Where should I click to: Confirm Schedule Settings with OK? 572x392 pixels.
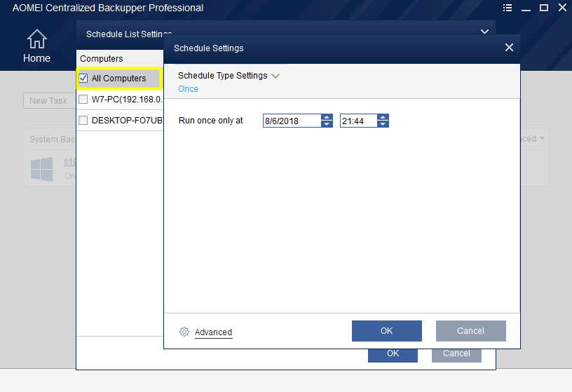pyautogui.click(x=387, y=331)
